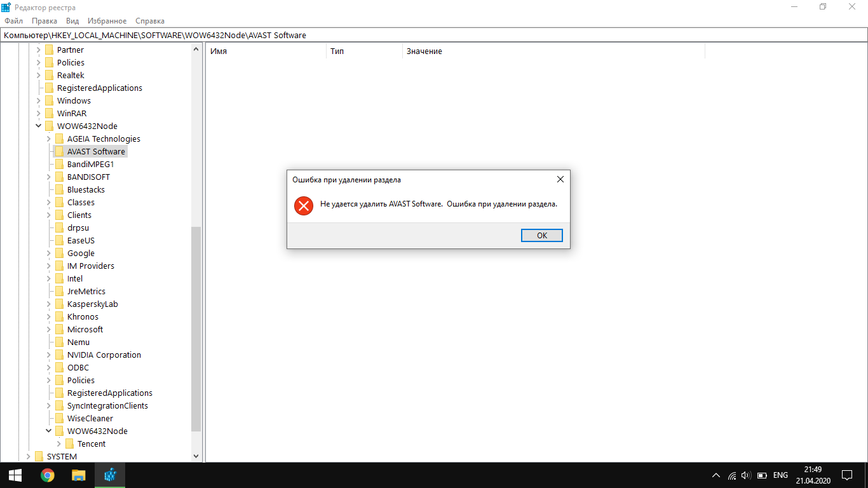Click the AVAST Software folder icon
Viewport: 868px width, 488px height.
point(59,151)
